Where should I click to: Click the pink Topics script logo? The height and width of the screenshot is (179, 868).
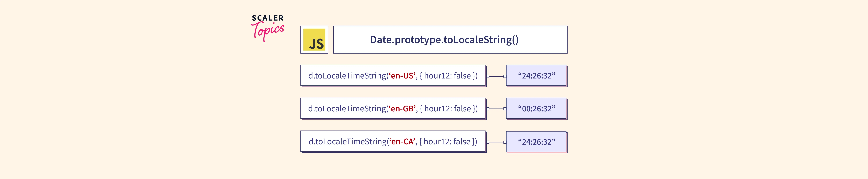268,31
